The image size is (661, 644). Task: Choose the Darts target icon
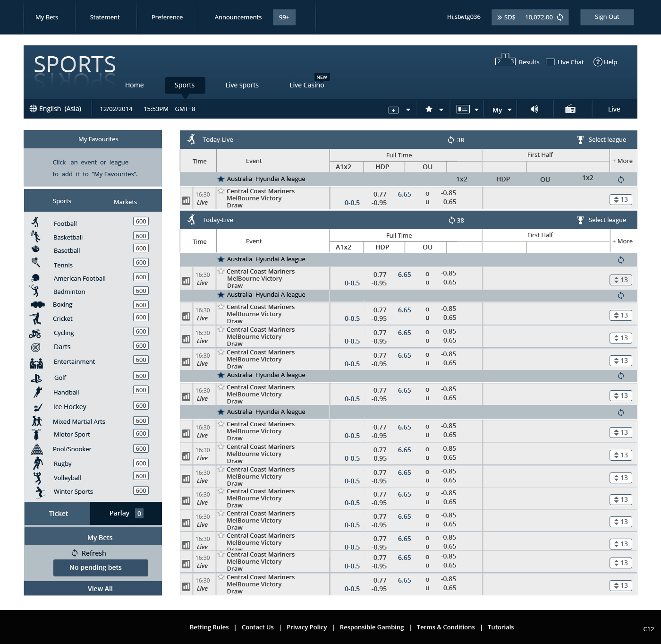[x=35, y=347]
